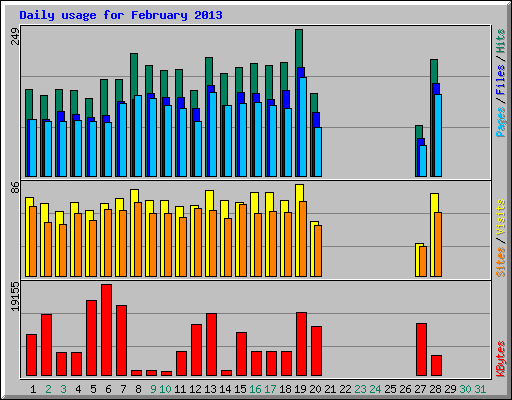Image resolution: width=512 pixels, height=400 pixels.
Task: Click the tallest red KBytes bar for day 6
Action: point(107,330)
